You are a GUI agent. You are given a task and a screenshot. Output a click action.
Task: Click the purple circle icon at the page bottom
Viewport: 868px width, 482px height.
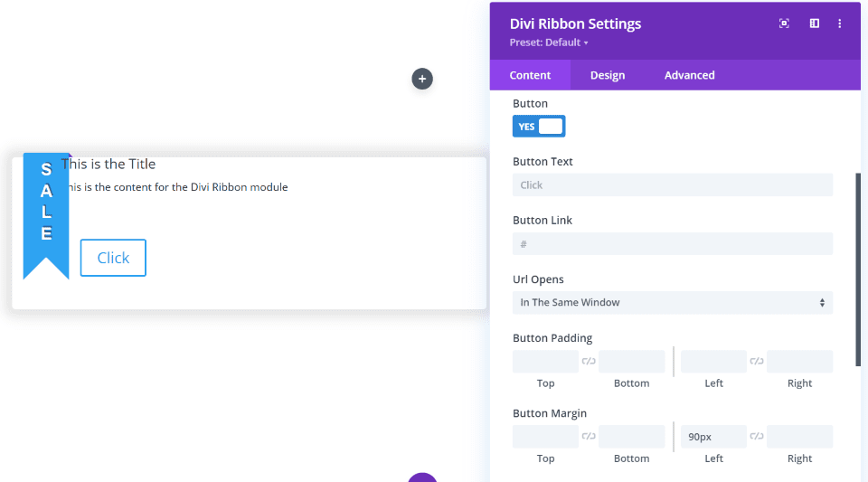click(422, 477)
